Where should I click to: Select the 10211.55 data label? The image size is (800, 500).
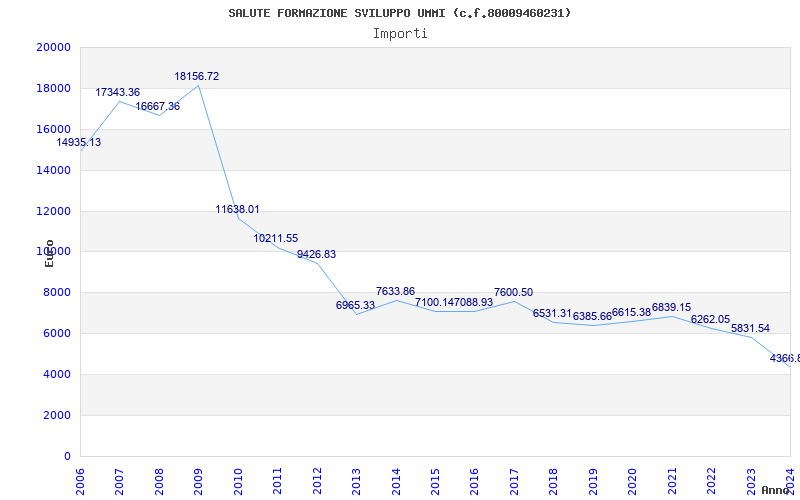tap(276, 238)
